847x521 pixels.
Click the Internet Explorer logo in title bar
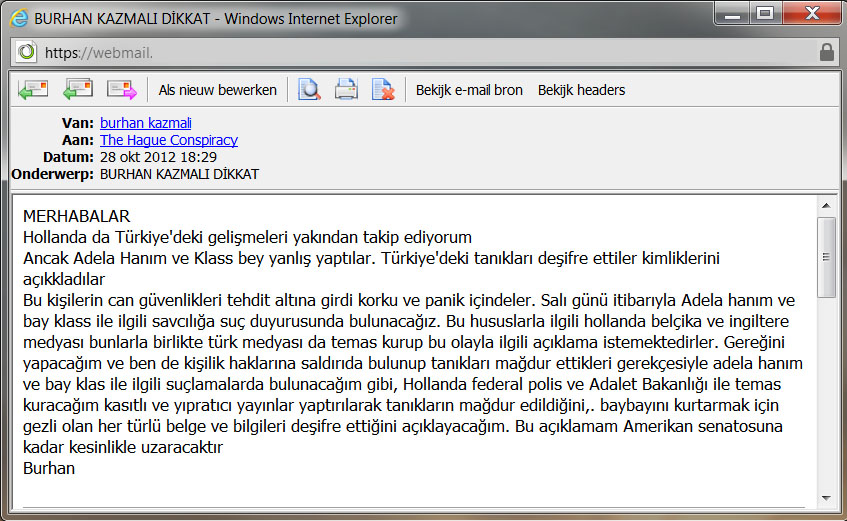pos(19,18)
